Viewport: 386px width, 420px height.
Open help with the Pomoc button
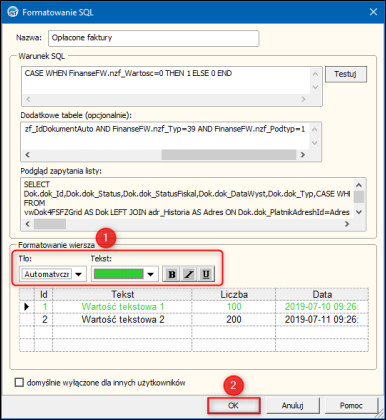tap(351, 405)
